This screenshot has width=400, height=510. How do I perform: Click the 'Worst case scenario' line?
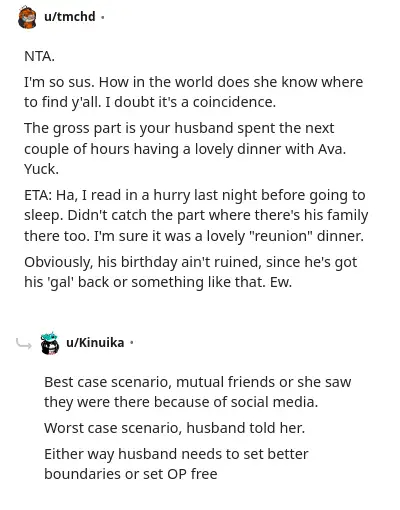[174, 428]
